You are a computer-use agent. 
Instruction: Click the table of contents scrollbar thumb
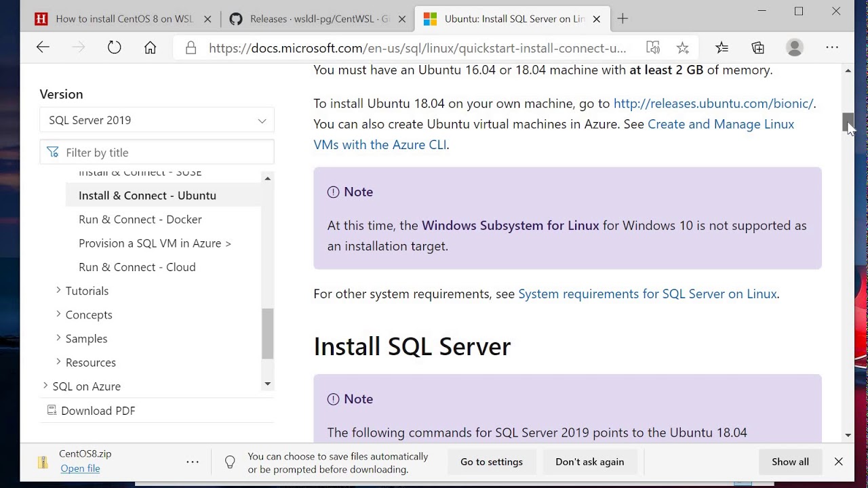pos(267,333)
